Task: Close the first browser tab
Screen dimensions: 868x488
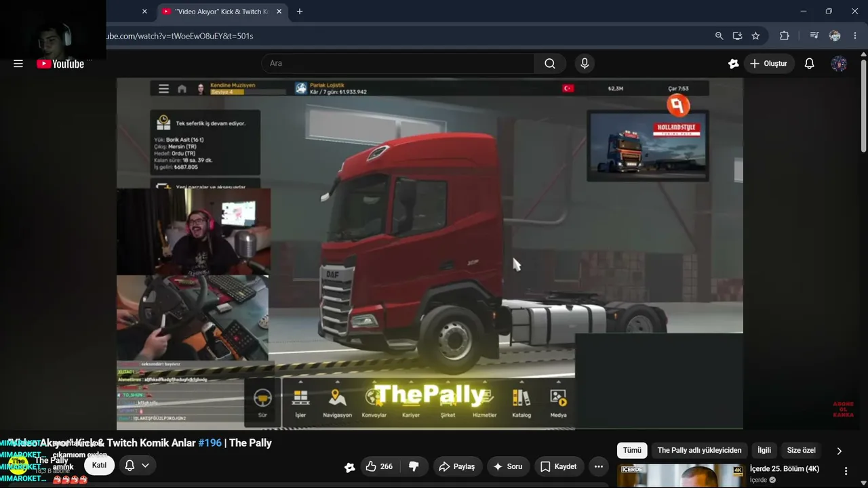Action: pyautogui.click(x=144, y=12)
